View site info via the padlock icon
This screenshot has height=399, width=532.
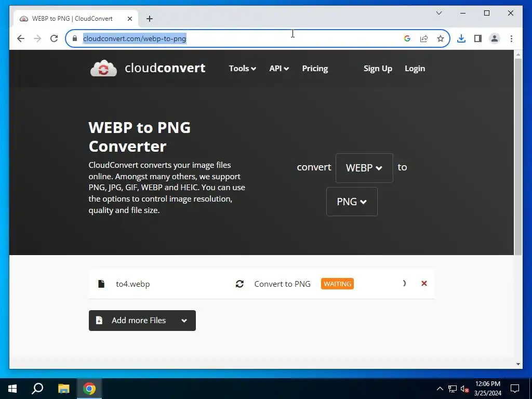tap(75, 38)
